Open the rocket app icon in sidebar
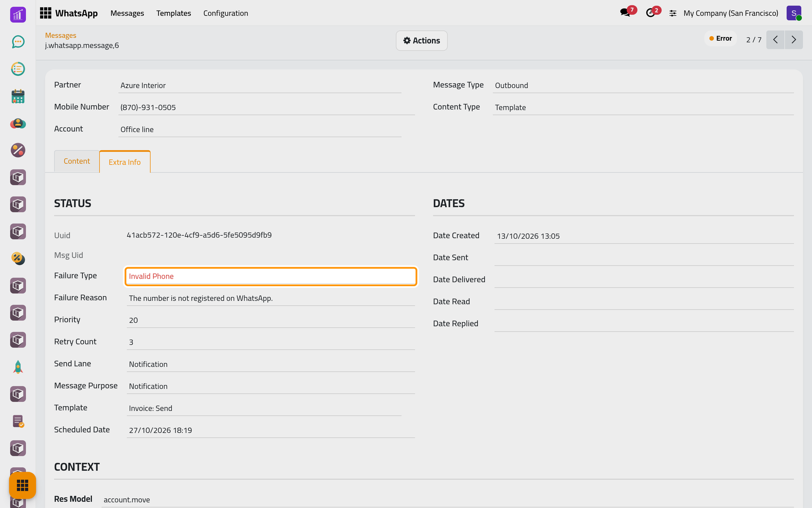 tap(18, 367)
